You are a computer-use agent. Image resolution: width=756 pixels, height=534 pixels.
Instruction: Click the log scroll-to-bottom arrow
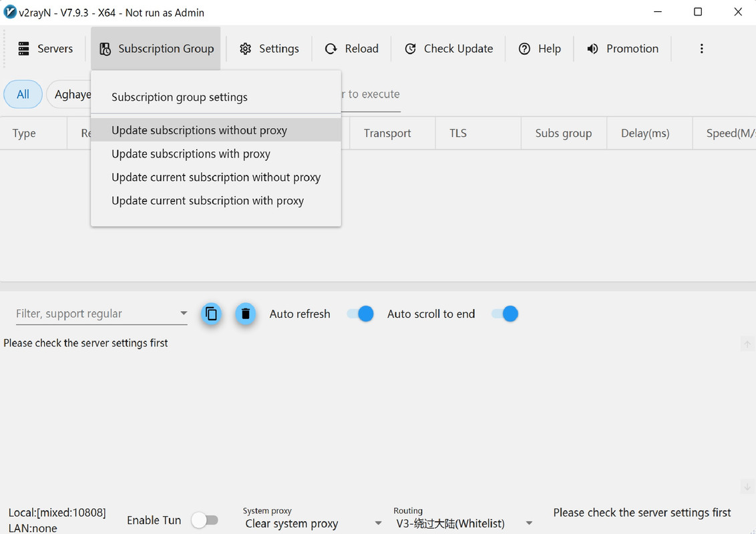coord(747,487)
